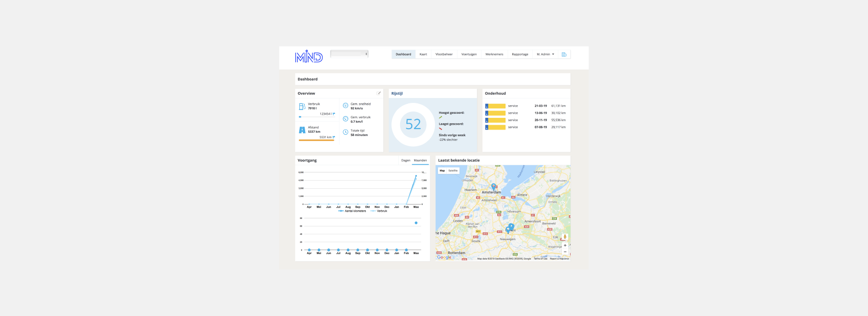868x316 pixels.
Task: Select the Map view type button
Action: tap(442, 171)
